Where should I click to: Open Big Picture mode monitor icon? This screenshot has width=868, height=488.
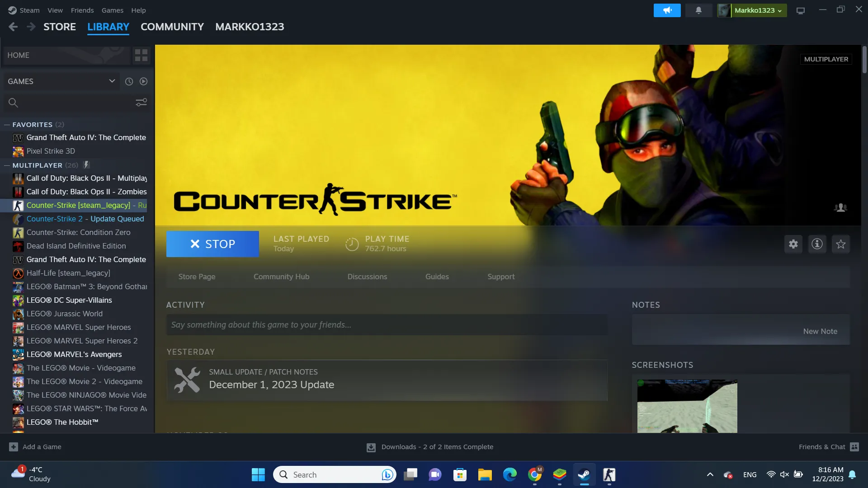[x=800, y=10]
